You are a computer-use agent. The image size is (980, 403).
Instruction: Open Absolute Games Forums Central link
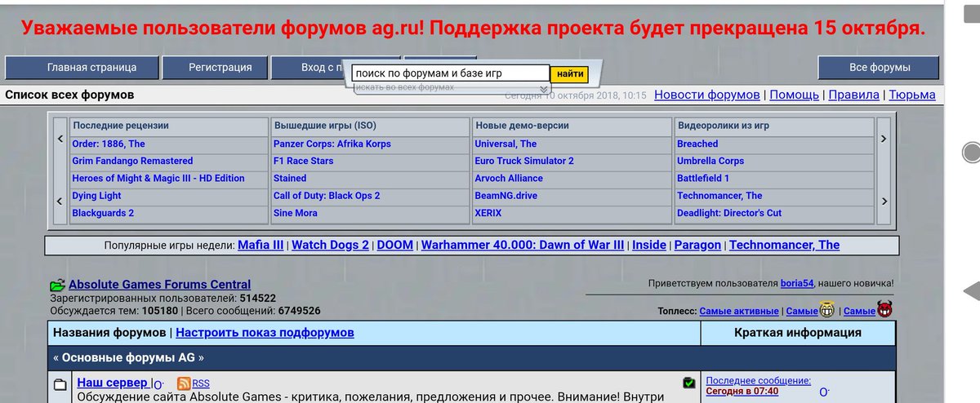[x=159, y=285]
